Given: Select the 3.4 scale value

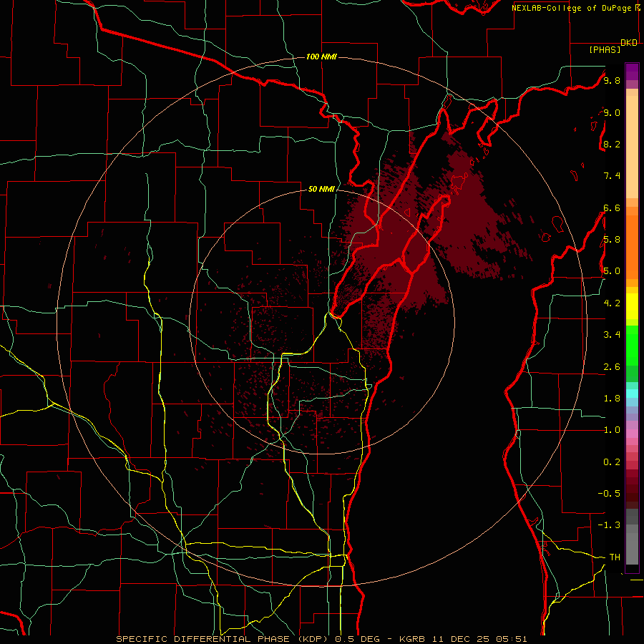Looking at the screenshot, I should [612, 335].
